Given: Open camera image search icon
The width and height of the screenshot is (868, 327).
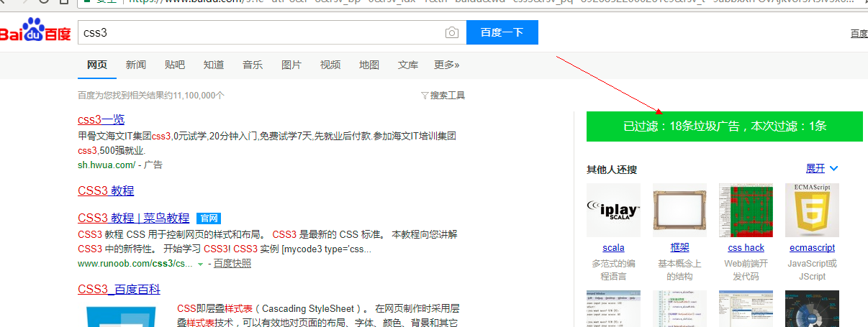Looking at the screenshot, I should pos(451,32).
